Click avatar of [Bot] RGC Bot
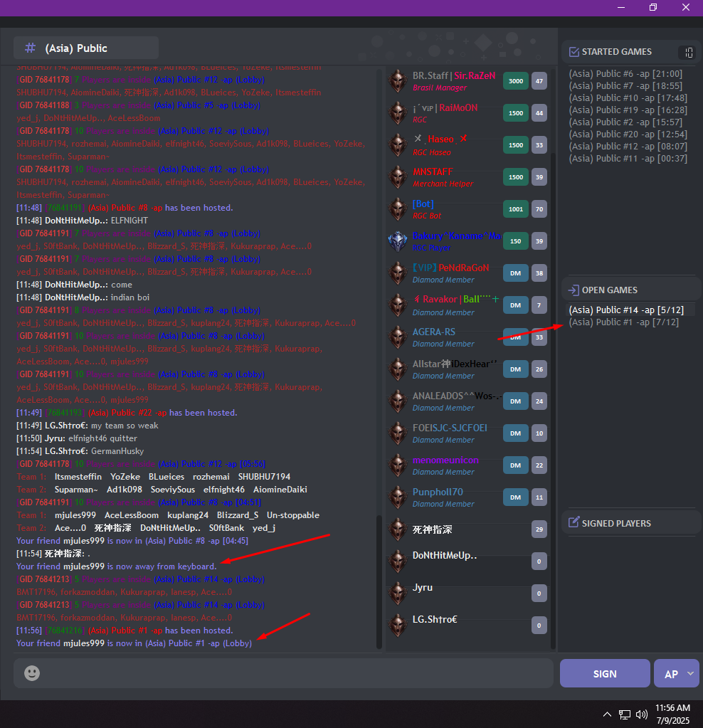This screenshot has width=703, height=728. click(398, 209)
